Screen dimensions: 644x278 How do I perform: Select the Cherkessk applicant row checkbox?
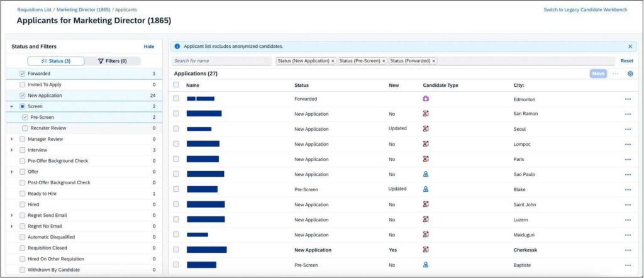point(176,250)
